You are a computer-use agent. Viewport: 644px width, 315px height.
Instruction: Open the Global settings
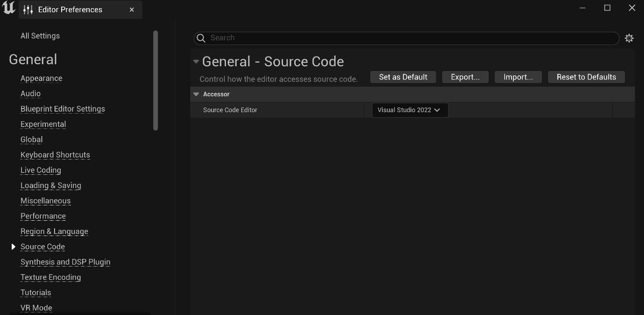pos(32,140)
